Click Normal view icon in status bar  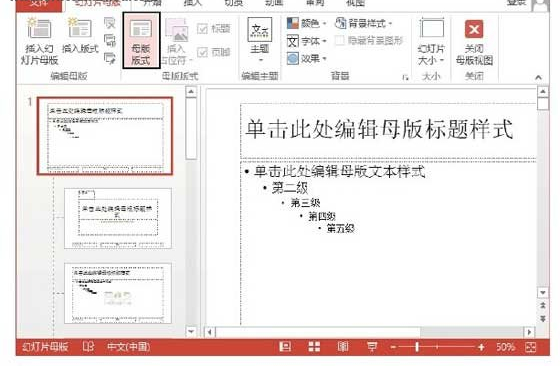(x=285, y=346)
